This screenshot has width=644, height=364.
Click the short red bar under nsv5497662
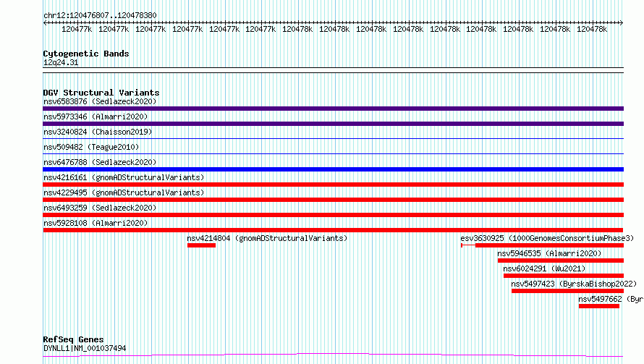coord(599,306)
